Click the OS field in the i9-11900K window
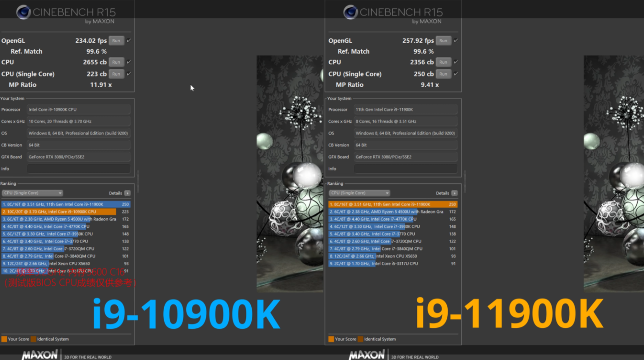The height and width of the screenshot is (360, 644). tap(405, 133)
